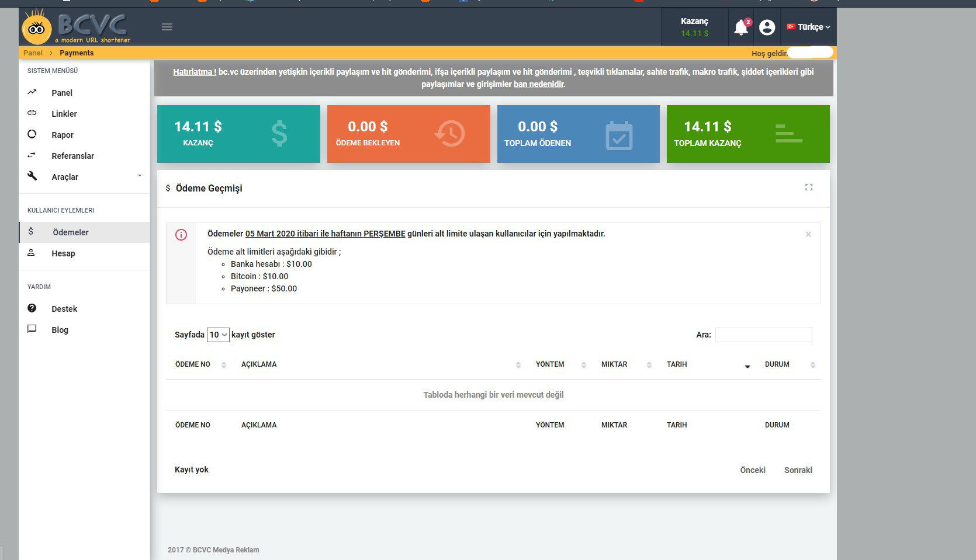Click the hamburger menu icon in header

(167, 27)
